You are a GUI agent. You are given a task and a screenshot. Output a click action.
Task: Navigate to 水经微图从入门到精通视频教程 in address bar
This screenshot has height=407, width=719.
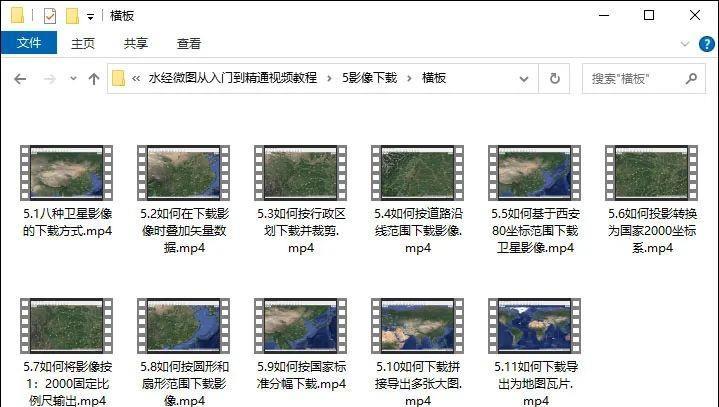click(232, 78)
